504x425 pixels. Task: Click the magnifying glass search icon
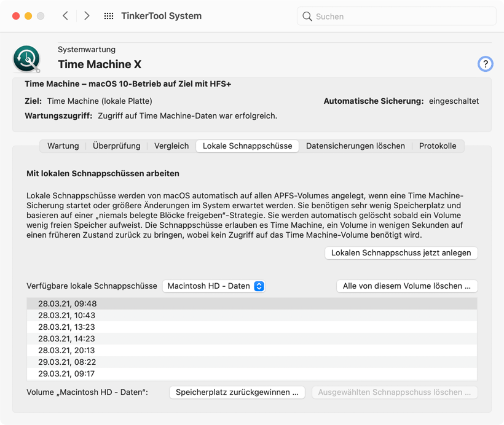click(x=307, y=17)
